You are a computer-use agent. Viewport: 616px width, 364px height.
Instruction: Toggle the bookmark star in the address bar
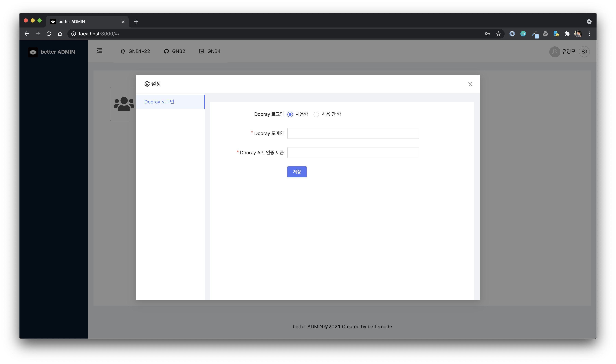coord(498,34)
